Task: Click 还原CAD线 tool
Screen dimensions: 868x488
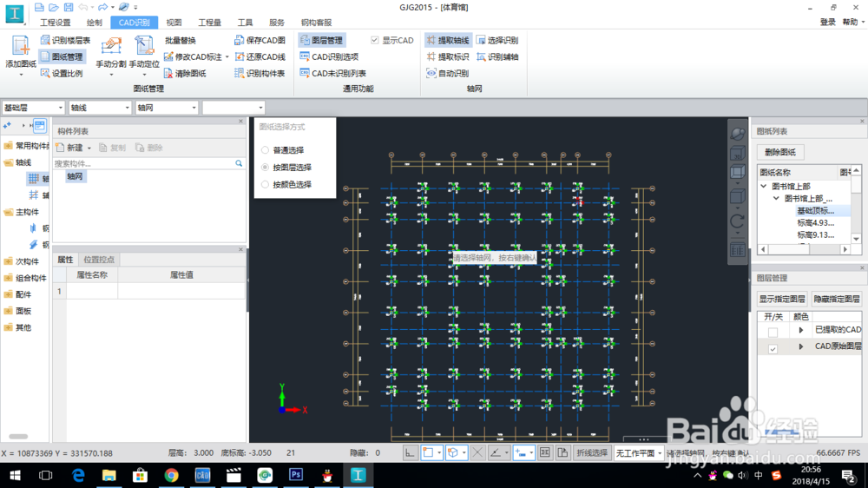Action: [260, 56]
